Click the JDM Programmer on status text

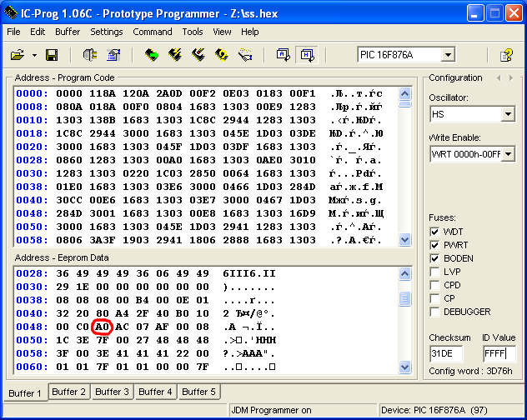(x=271, y=410)
